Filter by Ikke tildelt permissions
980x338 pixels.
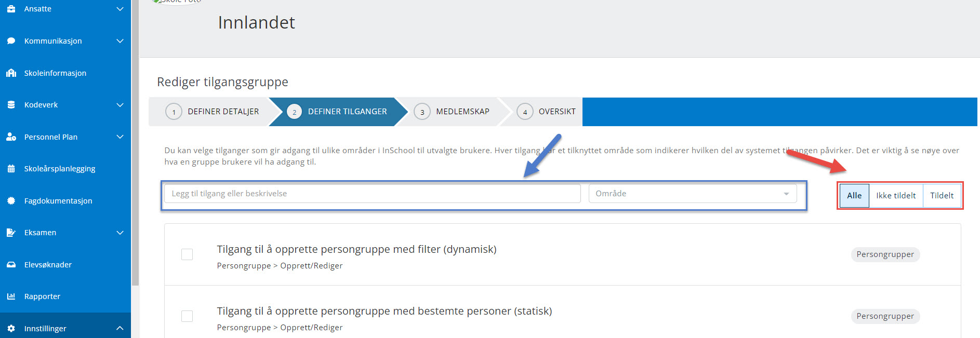click(x=896, y=196)
